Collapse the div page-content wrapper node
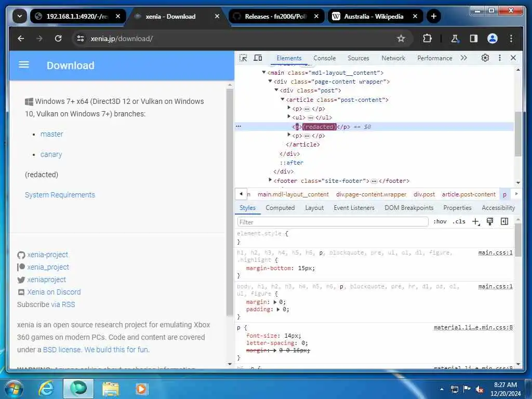532x399 pixels. (270, 81)
